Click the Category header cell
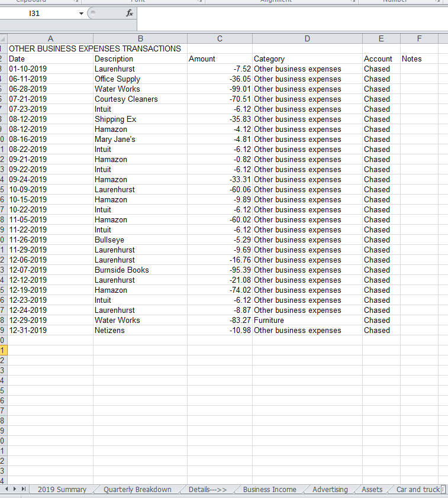The height and width of the screenshot is (498, 448). (x=307, y=59)
